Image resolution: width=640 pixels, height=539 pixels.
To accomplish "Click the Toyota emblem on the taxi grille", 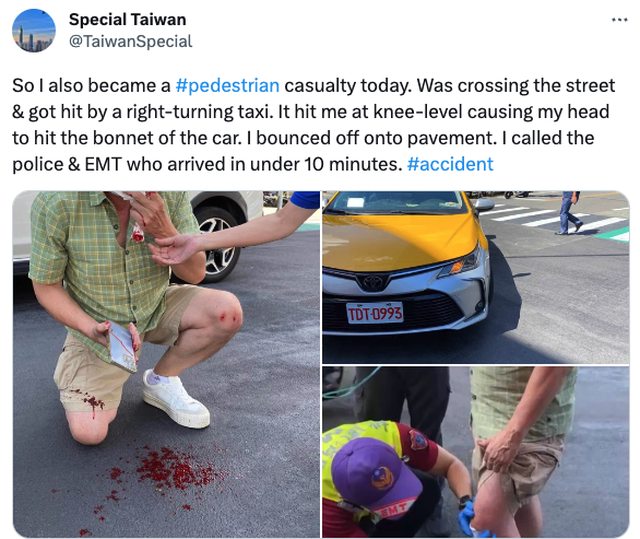I will click(373, 282).
